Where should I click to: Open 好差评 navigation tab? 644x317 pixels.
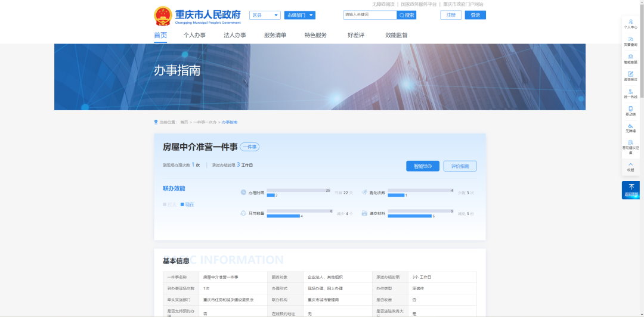click(356, 35)
